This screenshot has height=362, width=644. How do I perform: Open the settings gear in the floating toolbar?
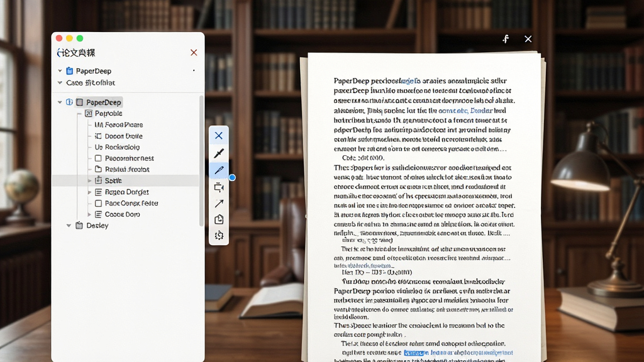tap(219, 235)
